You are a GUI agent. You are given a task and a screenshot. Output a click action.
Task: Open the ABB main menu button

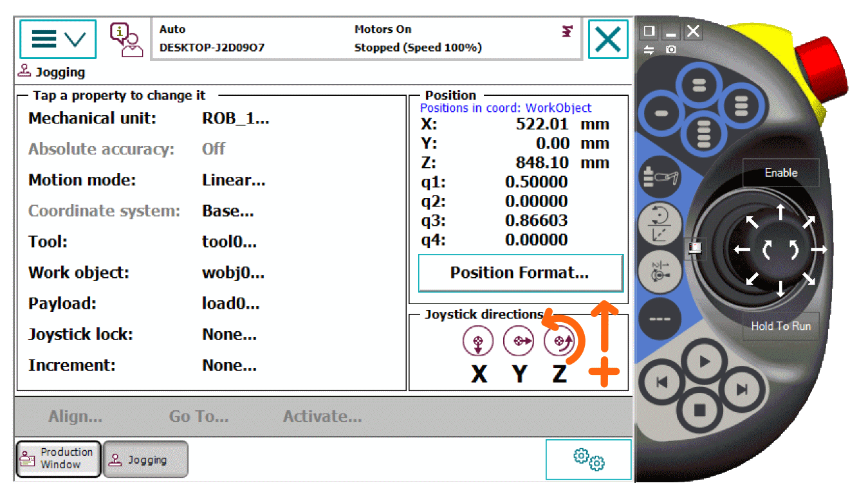point(58,39)
